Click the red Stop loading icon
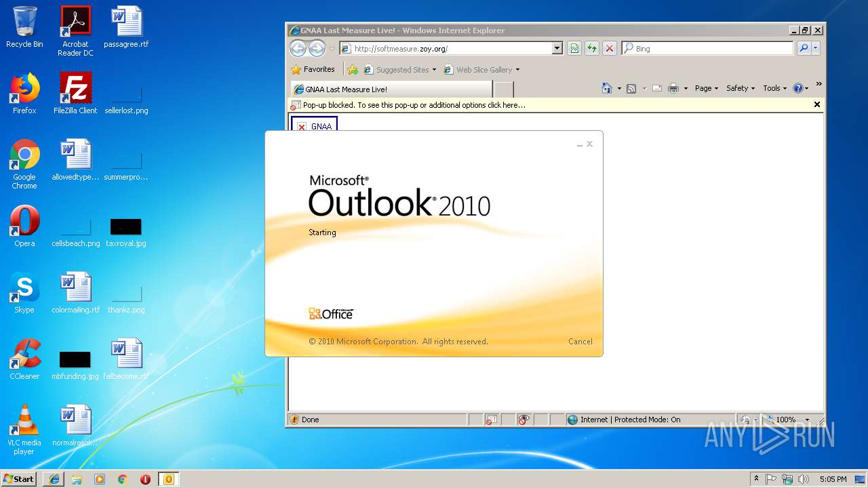868x488 pixels. pyautogui.click(x=610, y=48)
